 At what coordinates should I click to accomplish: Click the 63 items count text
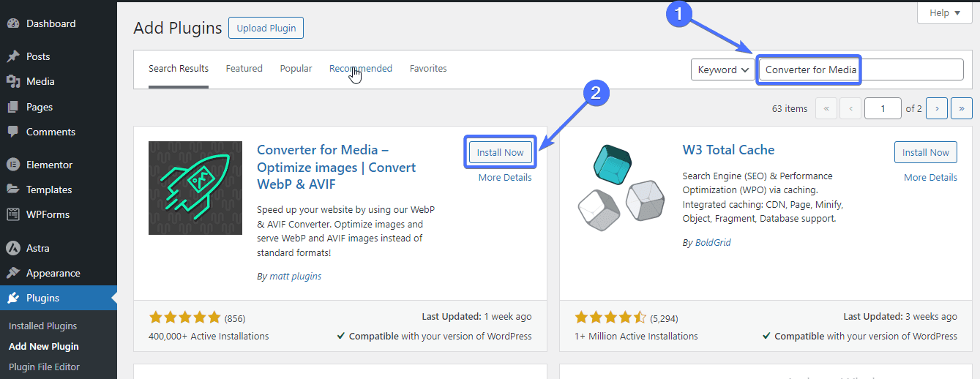pyautogui.click(x=790, y=108)
